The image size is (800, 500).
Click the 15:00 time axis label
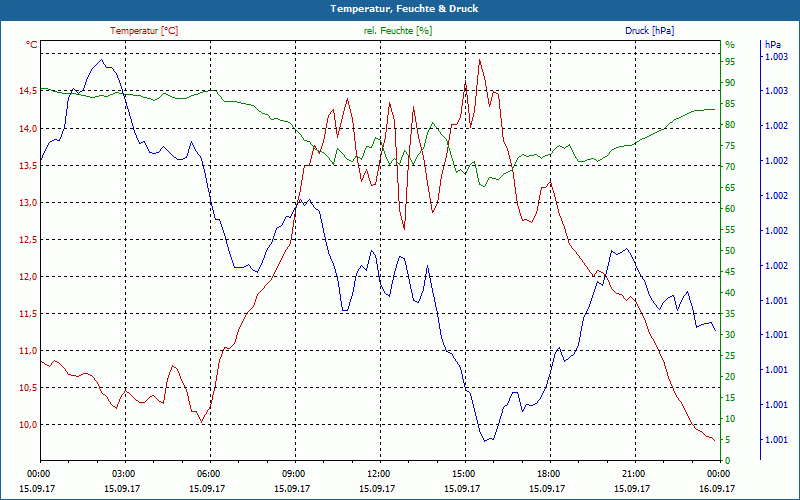point(462,473)
